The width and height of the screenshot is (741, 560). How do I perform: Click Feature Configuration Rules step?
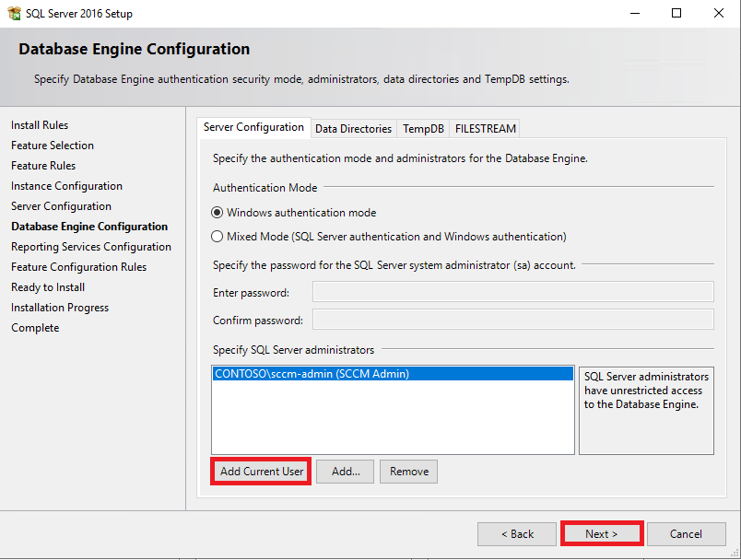(79, 267)
